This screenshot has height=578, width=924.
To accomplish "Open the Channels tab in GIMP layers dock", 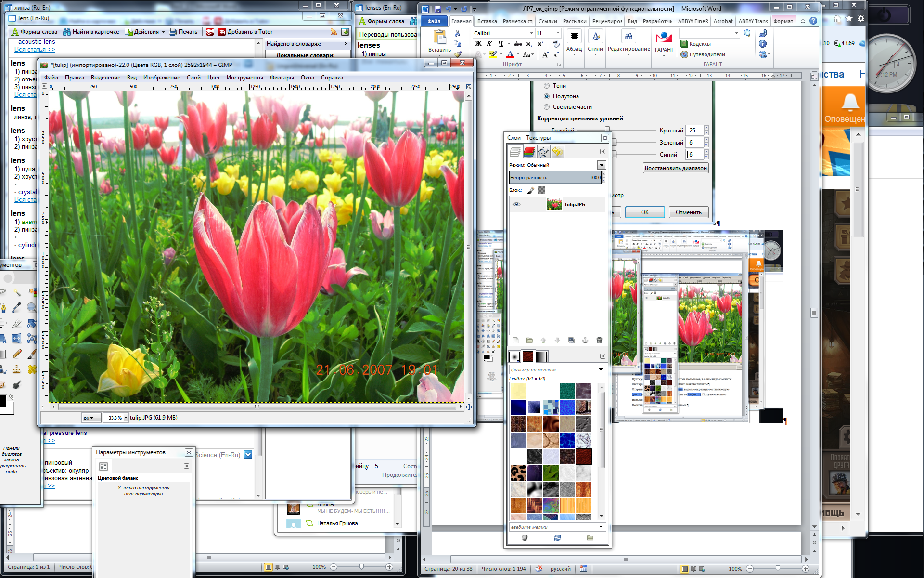I will click(x=529, y=152).
